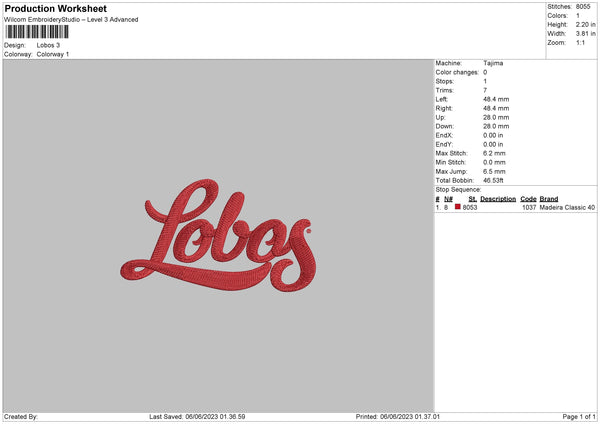Click the stitch count 8053 in stop sequence
Viewport: 600px width, 424px height.
470,207
